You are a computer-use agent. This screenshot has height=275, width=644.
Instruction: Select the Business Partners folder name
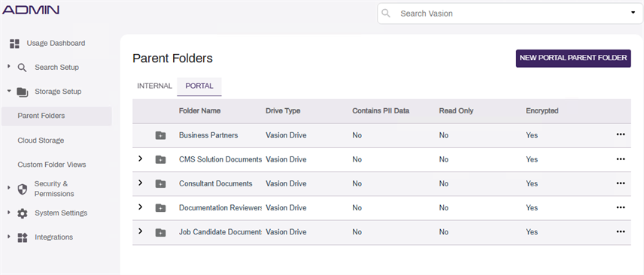pos(208,135)
